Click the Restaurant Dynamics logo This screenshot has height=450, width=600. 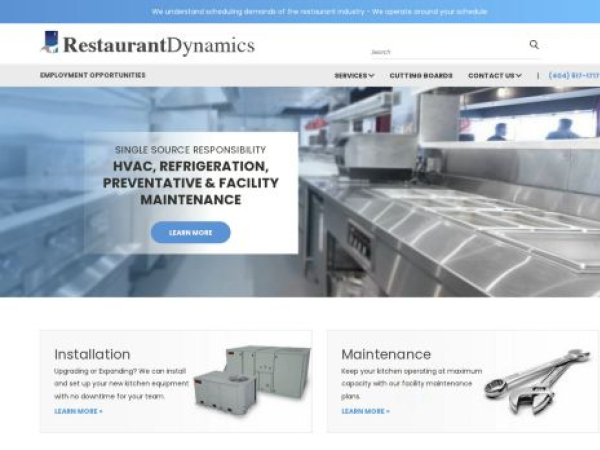click(x=148, y=44)
